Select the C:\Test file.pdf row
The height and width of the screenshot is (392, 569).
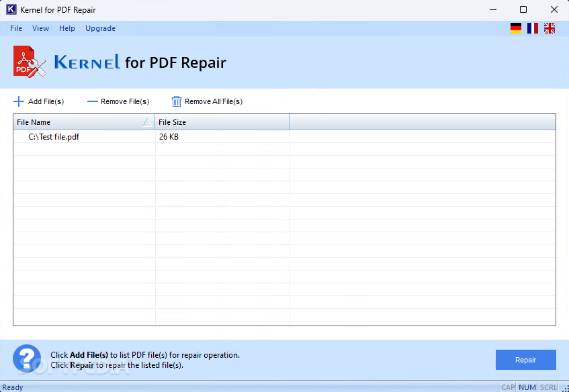pyautogui.click(x=284, y=137)
